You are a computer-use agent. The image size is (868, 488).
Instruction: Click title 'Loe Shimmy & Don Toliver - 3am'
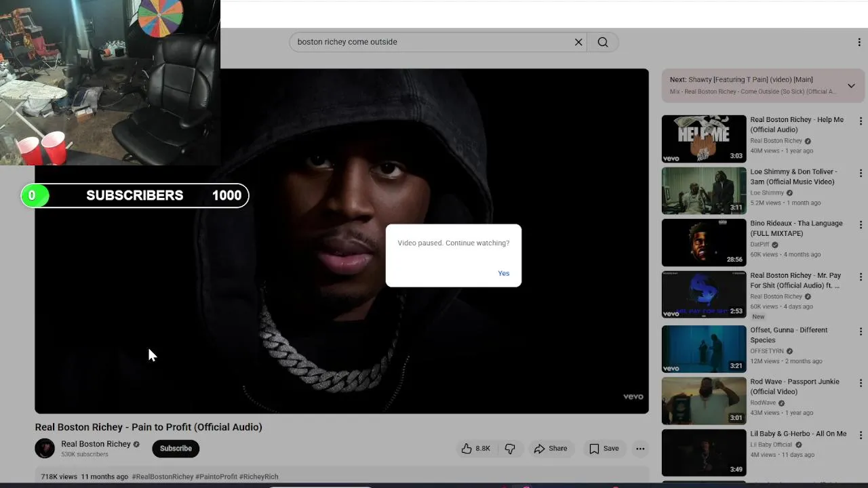point(793,177)
